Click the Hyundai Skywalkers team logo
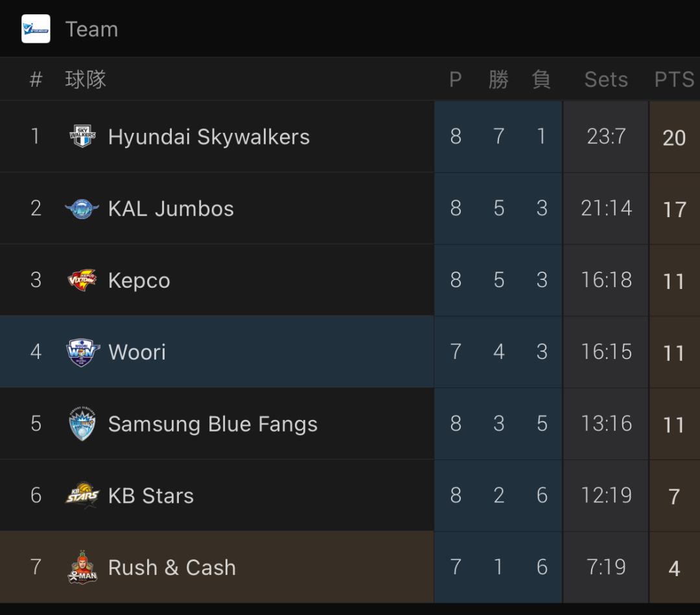Image resolution: width=700 pixels, height=615 pixels. (x=82, y=136)
